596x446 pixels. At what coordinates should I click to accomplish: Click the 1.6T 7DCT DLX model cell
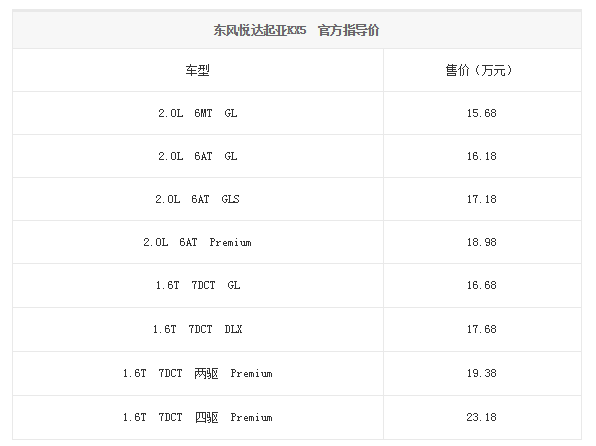click(197, 329)
